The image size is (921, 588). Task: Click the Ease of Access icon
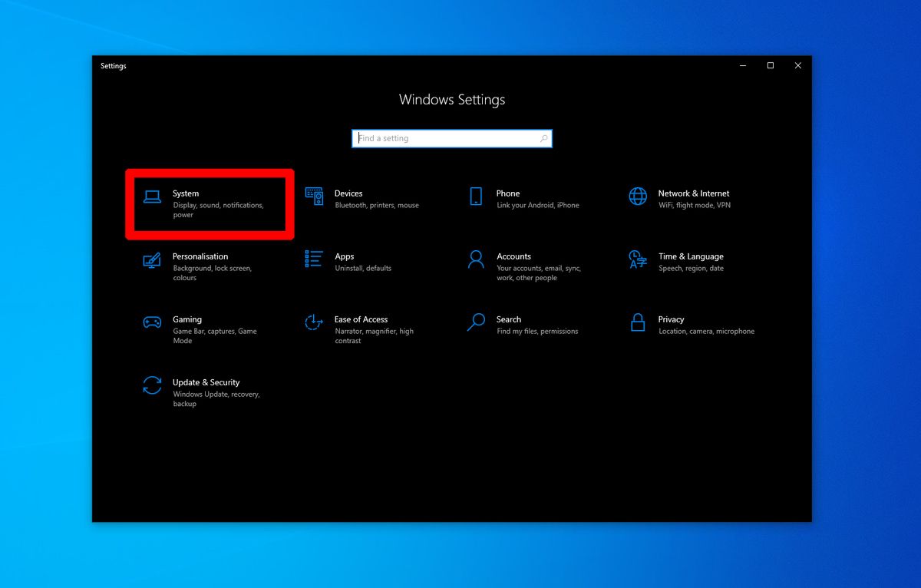314,322
